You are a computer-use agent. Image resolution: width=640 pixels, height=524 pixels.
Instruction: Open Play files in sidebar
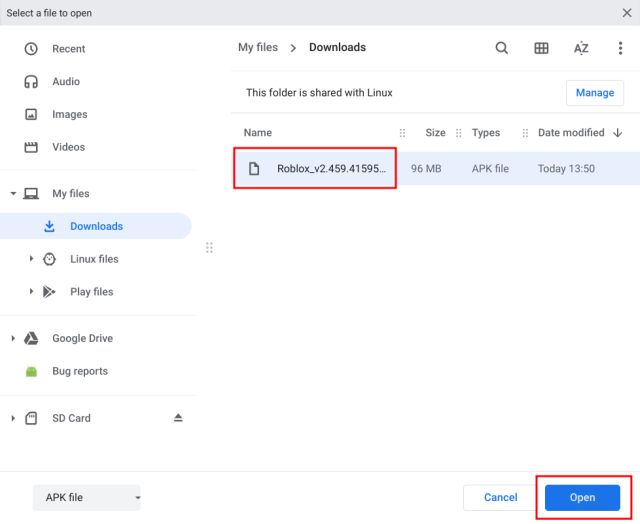coord(91,292)
